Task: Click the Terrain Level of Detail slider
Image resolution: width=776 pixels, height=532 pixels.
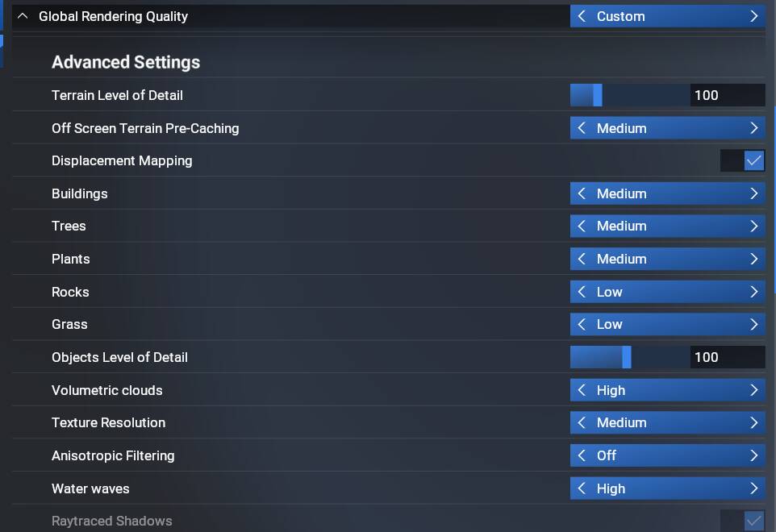Action: coord(630,95)
